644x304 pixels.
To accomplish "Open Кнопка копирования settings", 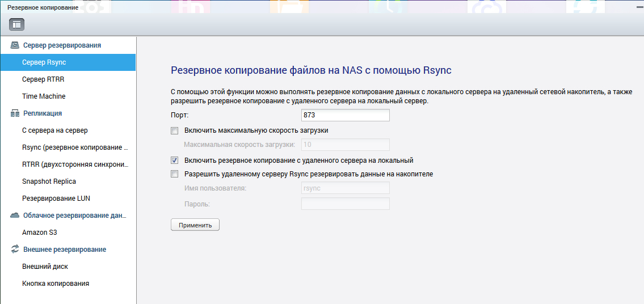I will point(56,284).
